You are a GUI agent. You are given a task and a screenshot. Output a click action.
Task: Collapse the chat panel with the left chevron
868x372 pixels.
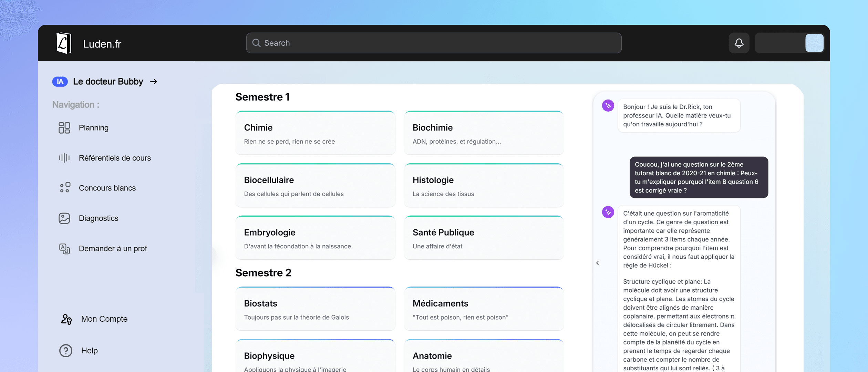point(598,263)
